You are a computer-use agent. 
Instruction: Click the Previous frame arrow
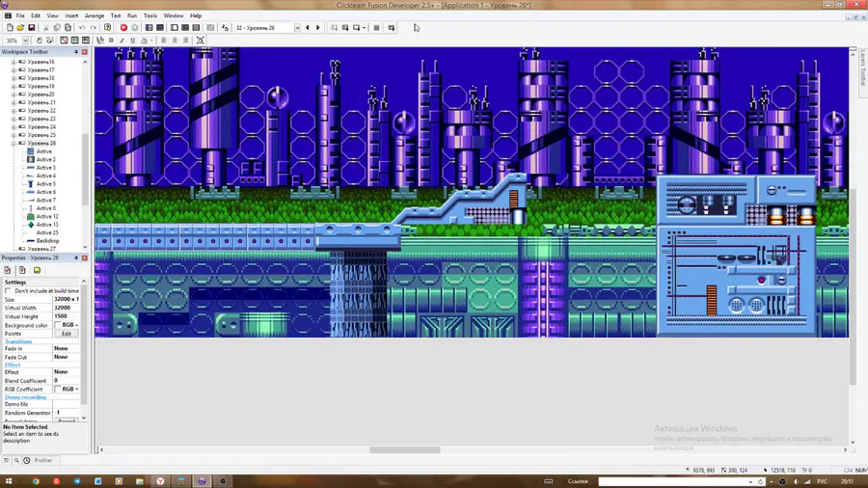(x=308, y=28)
